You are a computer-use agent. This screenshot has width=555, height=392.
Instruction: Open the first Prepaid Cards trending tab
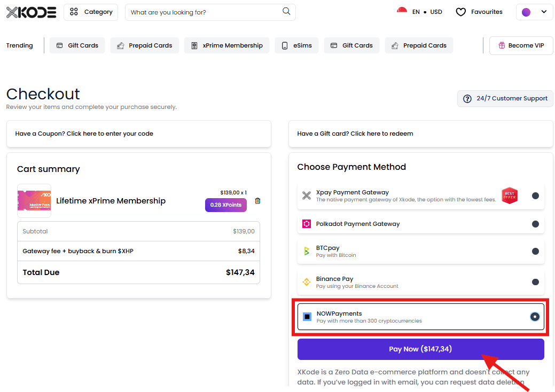click(x=144, y=45)
